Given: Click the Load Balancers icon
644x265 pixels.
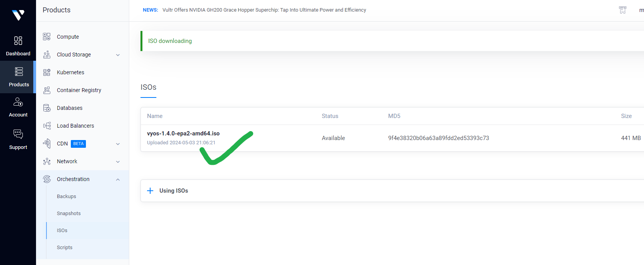Looking at the screenshot, I should point(47,126).
